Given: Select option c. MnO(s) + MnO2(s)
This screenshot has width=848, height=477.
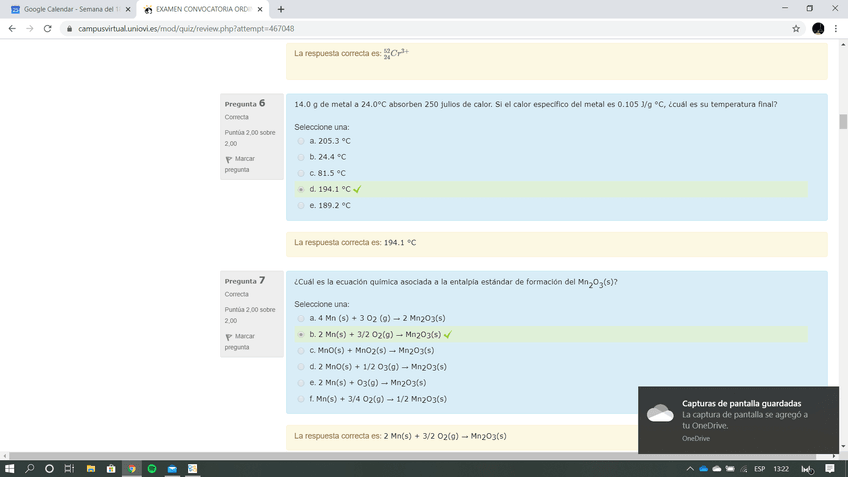Looking at the screenshot, I should [x=301, y=351].
